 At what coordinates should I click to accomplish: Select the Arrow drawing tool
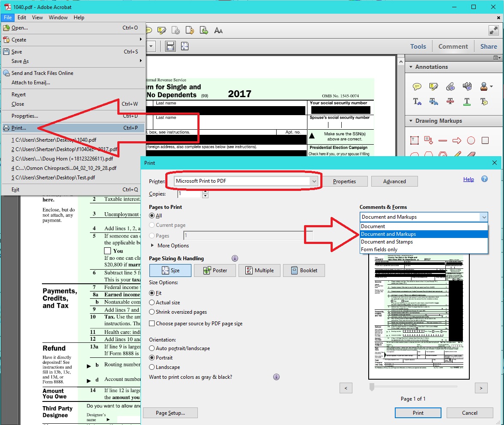coord(457,140)
